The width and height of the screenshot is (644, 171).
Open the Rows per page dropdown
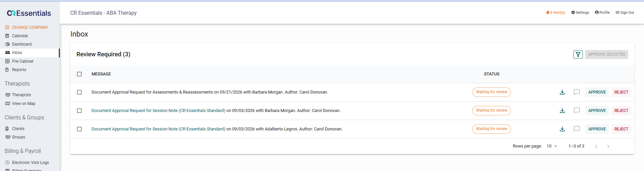(552, 146)
